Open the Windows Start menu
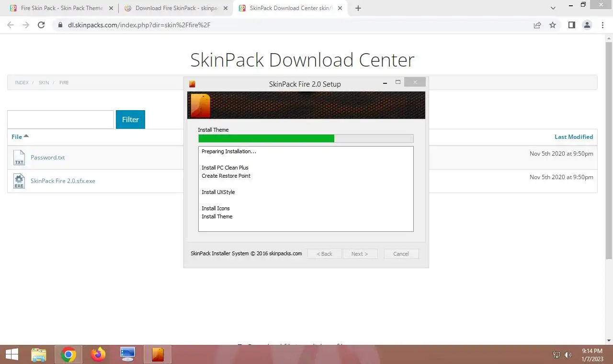 [x=11, y=354]
